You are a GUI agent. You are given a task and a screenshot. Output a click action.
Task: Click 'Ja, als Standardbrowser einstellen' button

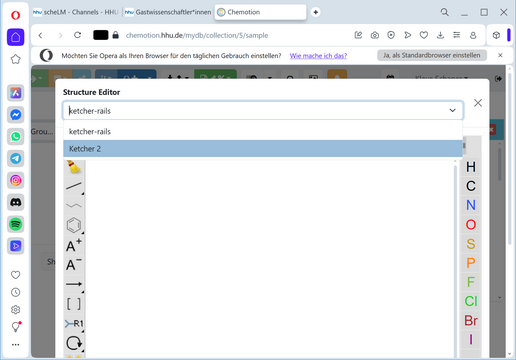tap(432, 55)
